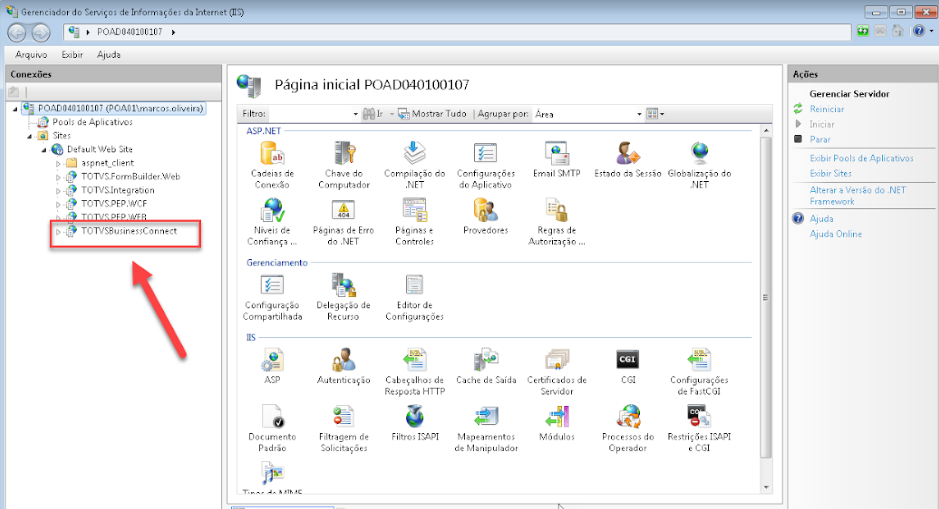This screenshot has height=509, width=939.
Task: Click Reiniciar server action
Action: tap(826, 109)
